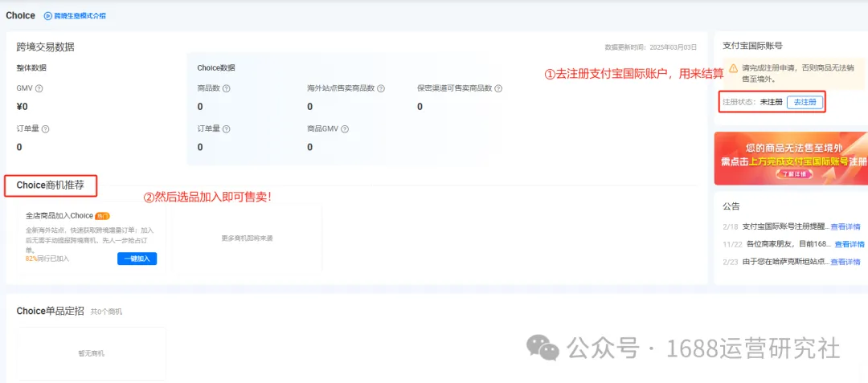Click the help icon next to 商品GMV
The width and height of the screenshot is (868, 383).
tap(345, 128)
